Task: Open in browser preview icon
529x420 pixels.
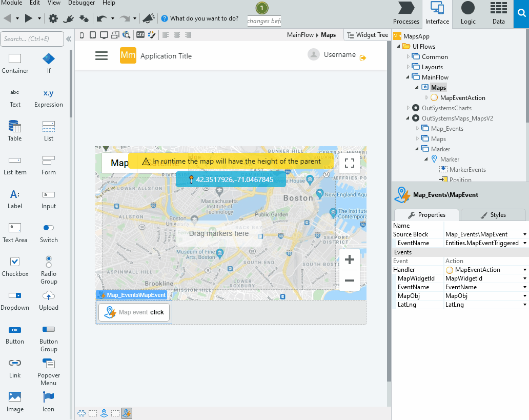Action: coord(126,35)
